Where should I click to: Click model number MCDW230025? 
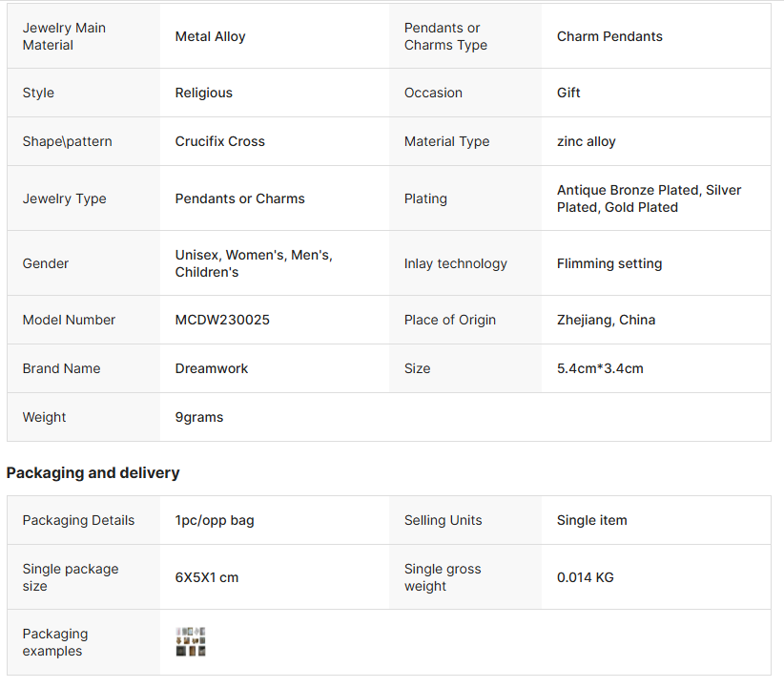(222, 320)
